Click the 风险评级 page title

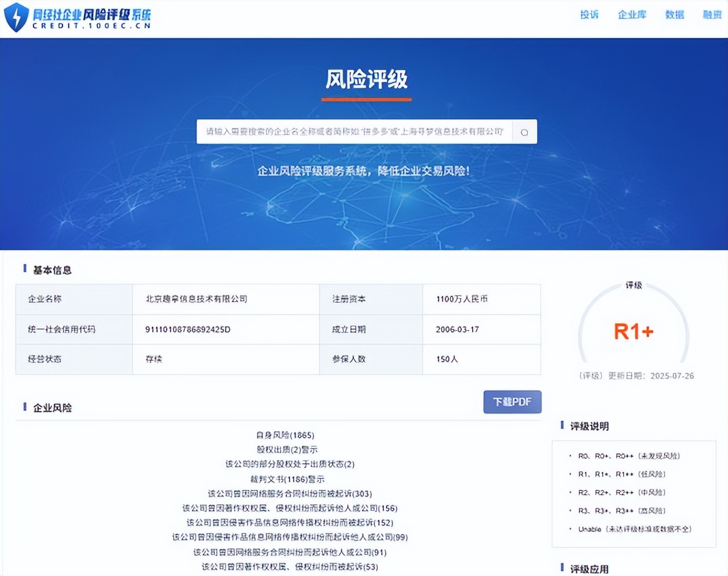coord(366,79)
